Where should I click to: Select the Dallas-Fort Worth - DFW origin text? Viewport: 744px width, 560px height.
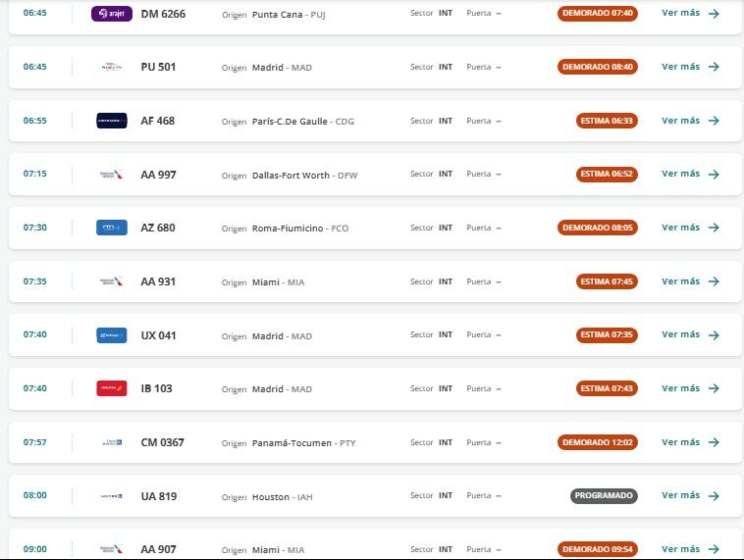[x=304, y=175]
